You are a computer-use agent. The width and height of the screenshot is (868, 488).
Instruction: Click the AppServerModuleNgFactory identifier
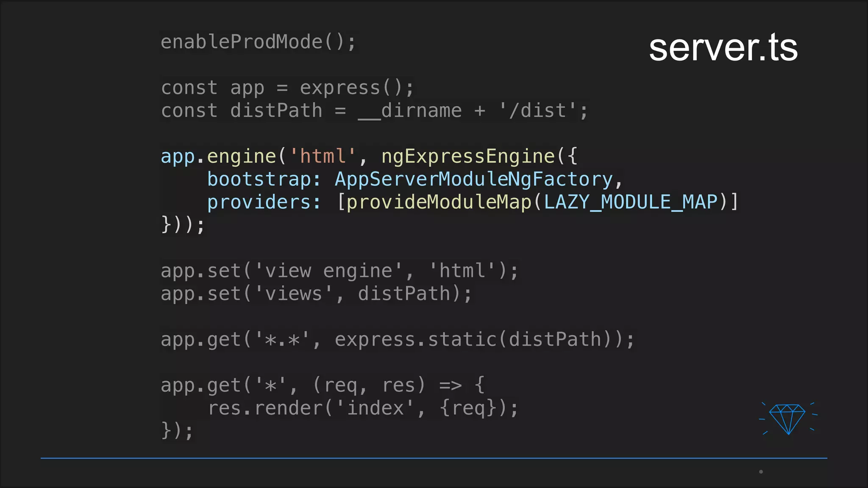coord(473,179)
